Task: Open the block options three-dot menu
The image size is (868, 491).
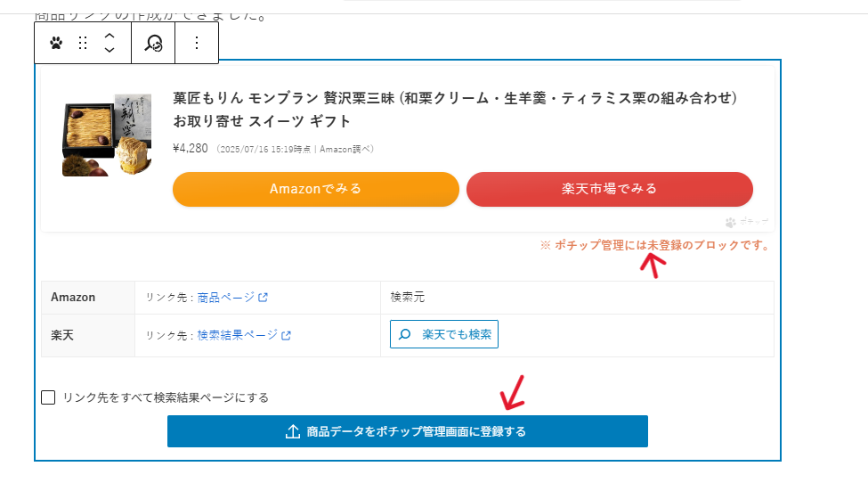Action: (197, 44)
